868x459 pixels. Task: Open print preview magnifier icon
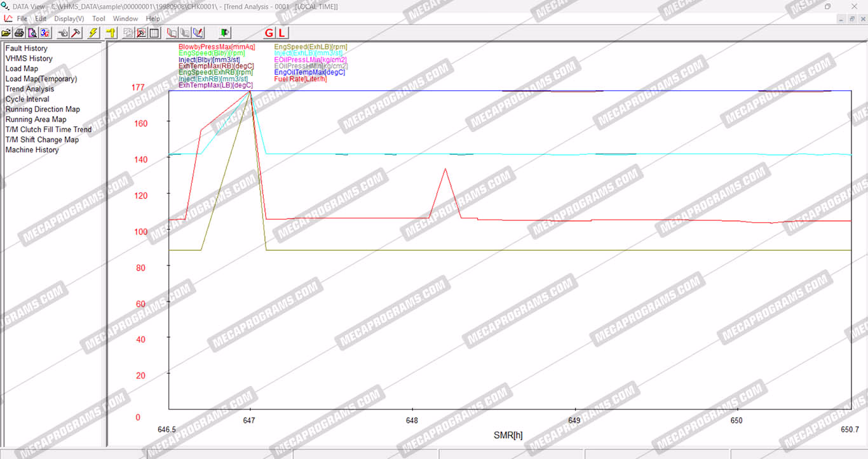pos(31,32)
